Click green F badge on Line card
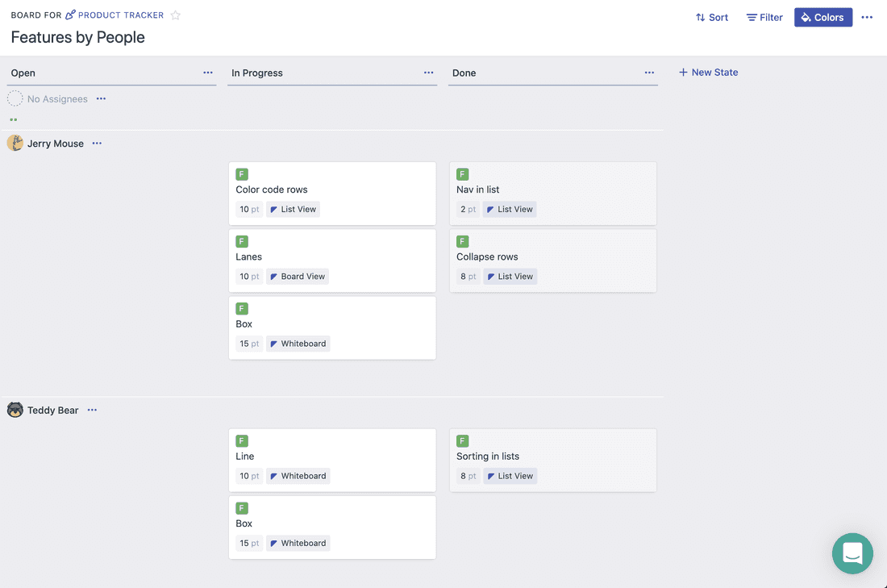 pos(242,441)
